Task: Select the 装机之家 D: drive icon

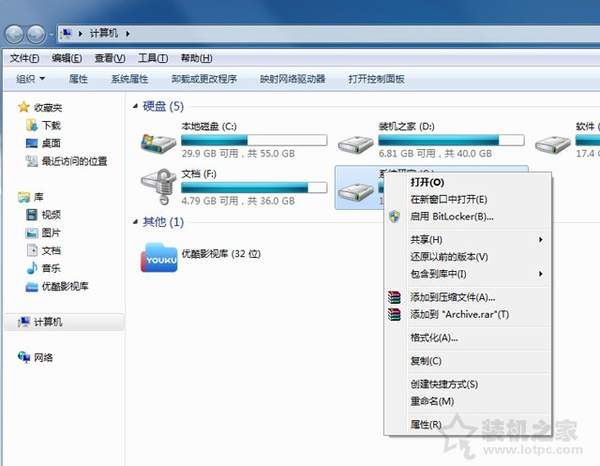Action: pyautogui.click(x=355, y=145)
